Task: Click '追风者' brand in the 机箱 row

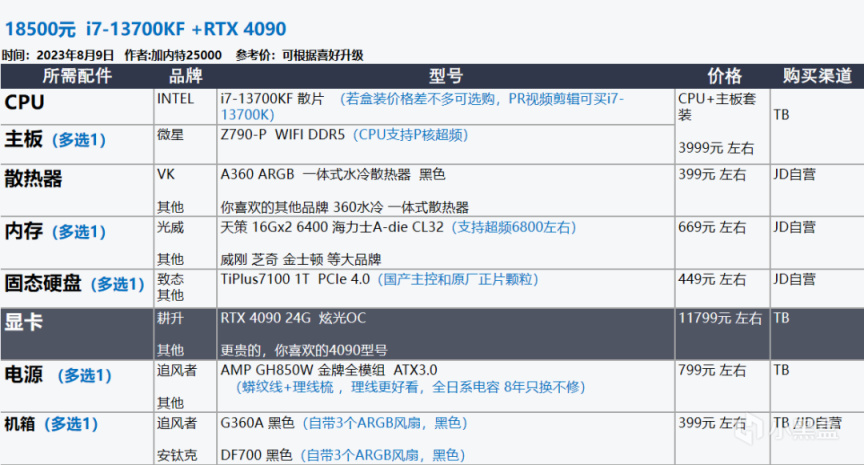Action: pyautogui.click(x=177, y=423)
